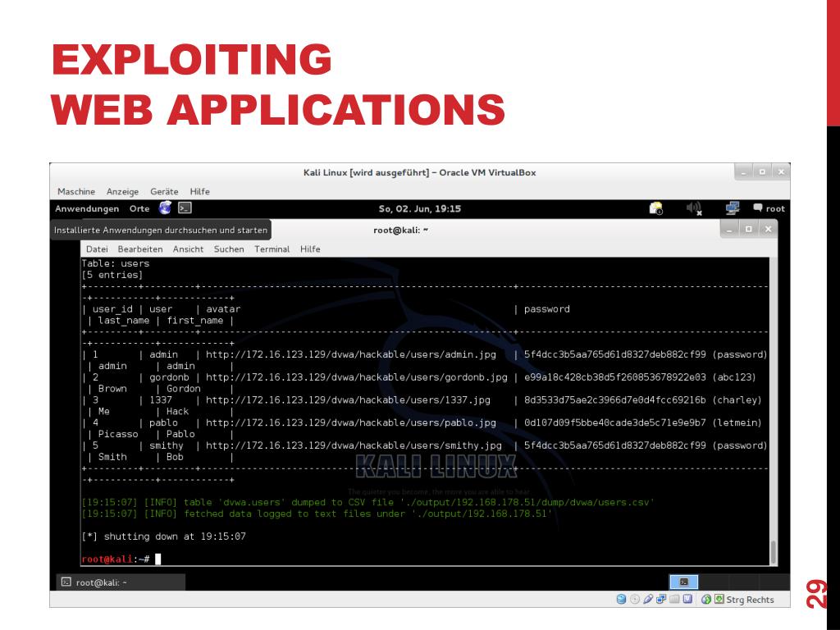Screen dimensions: 840x630
Task: Click hash beginning 8d3533d75ae2
Action: click(615, 399)
